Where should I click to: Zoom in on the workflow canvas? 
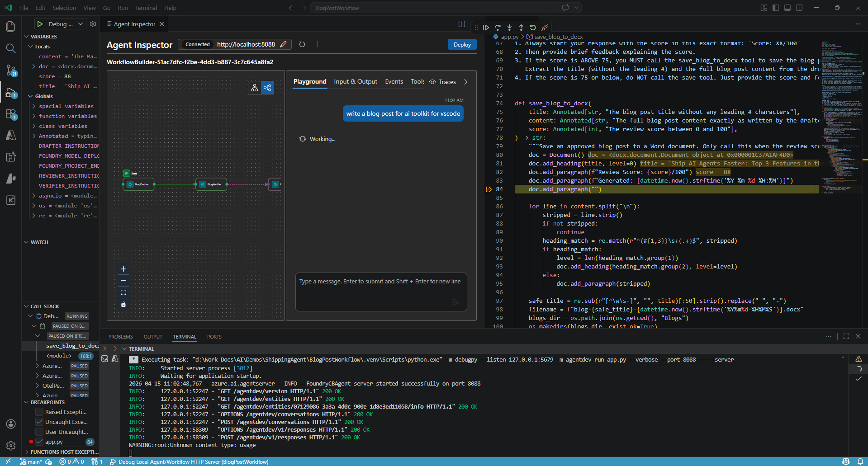point(123,268)
